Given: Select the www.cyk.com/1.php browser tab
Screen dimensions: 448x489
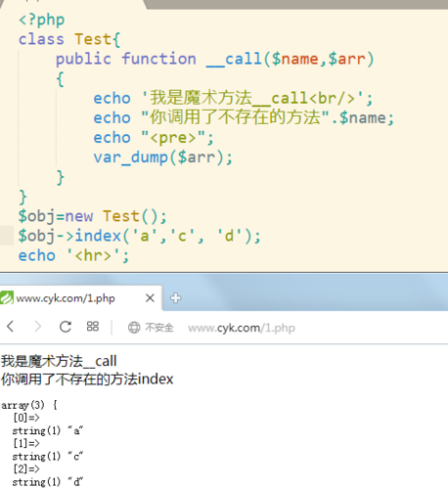Looking at the screenshot, I should 81,298.
